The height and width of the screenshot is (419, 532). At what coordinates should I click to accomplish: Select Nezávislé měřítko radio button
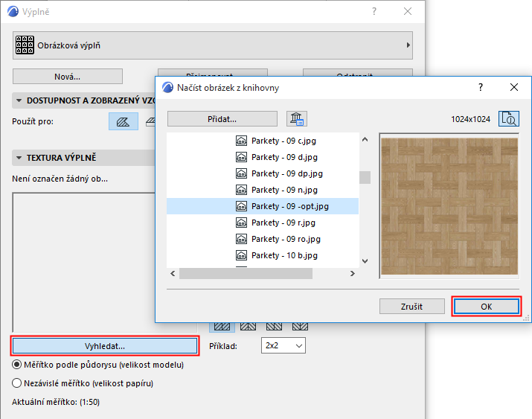tap(16, 383)
